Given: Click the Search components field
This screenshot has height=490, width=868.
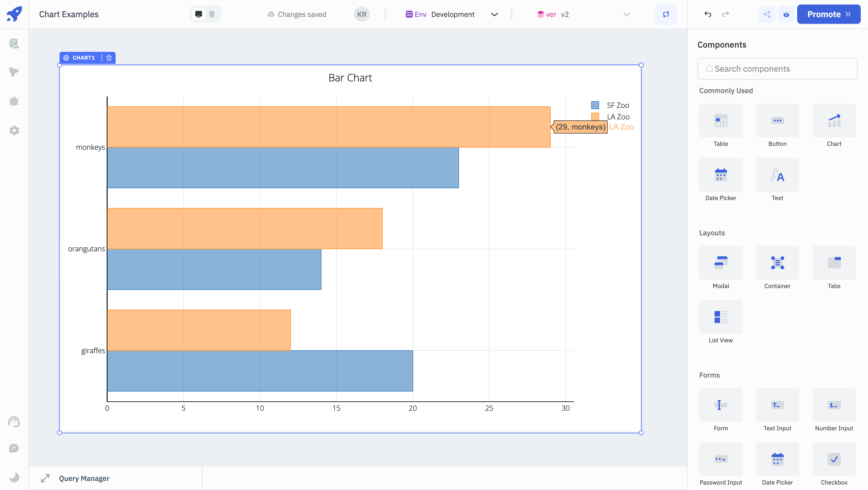Looking at the screenshot, I should pos(778,69).
